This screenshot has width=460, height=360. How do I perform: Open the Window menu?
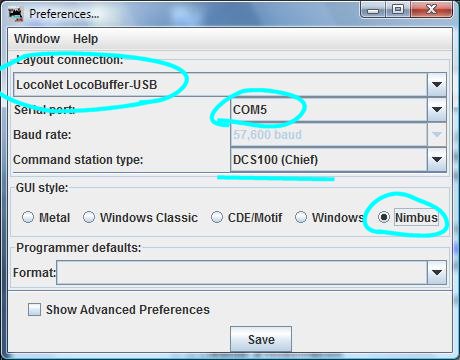click(x=37, y=39)
